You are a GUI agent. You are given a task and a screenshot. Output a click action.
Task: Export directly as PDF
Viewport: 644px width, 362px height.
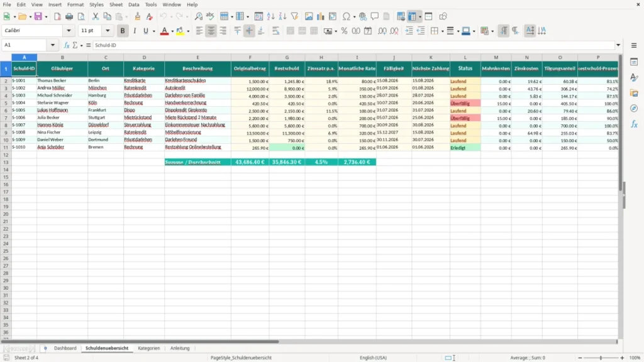[57, 16]
